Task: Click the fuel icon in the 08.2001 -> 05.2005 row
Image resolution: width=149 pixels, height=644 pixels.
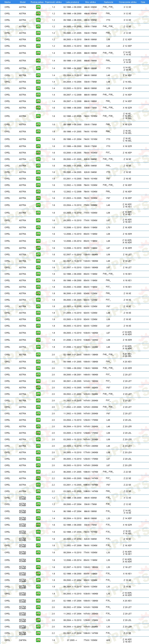Action: (38, 381)
